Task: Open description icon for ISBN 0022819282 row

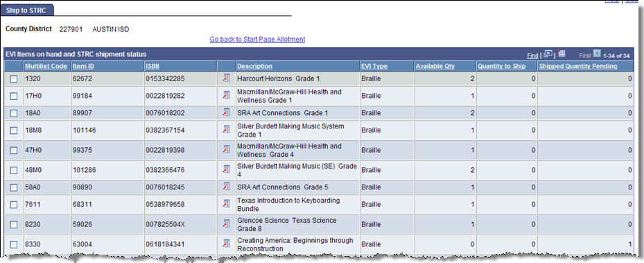Action: tap(226, 95)
